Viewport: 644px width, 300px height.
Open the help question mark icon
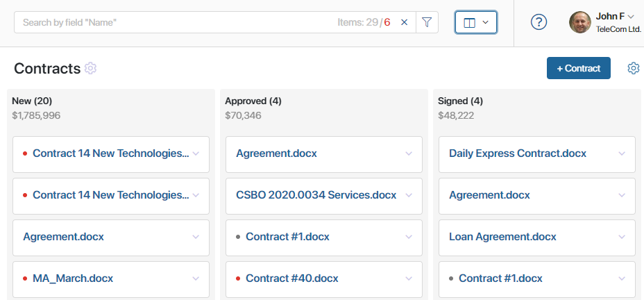(539, 22)
